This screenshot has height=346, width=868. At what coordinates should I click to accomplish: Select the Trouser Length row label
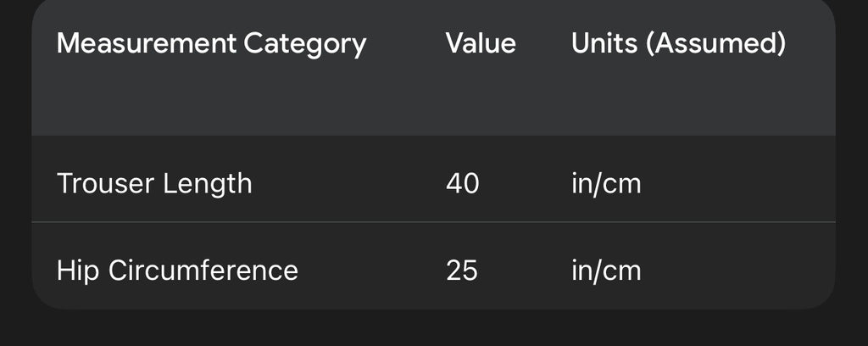click(154, 182)
